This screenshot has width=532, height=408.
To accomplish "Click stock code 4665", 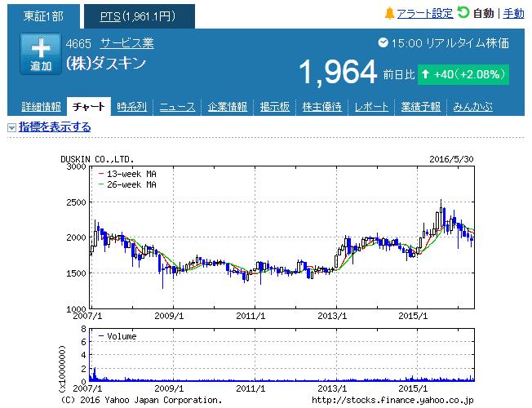I will [78, 44].
